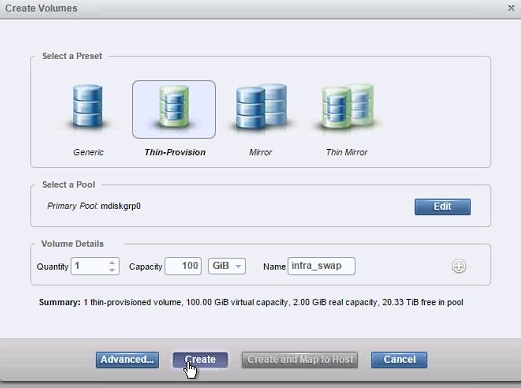Decrease the Quantity stepper value

click(112, 270)
